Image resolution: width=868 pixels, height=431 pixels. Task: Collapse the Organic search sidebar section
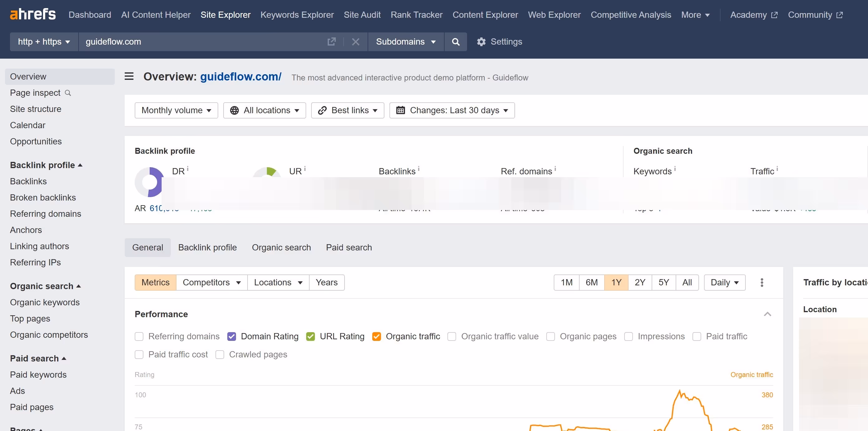pos(79,285)
